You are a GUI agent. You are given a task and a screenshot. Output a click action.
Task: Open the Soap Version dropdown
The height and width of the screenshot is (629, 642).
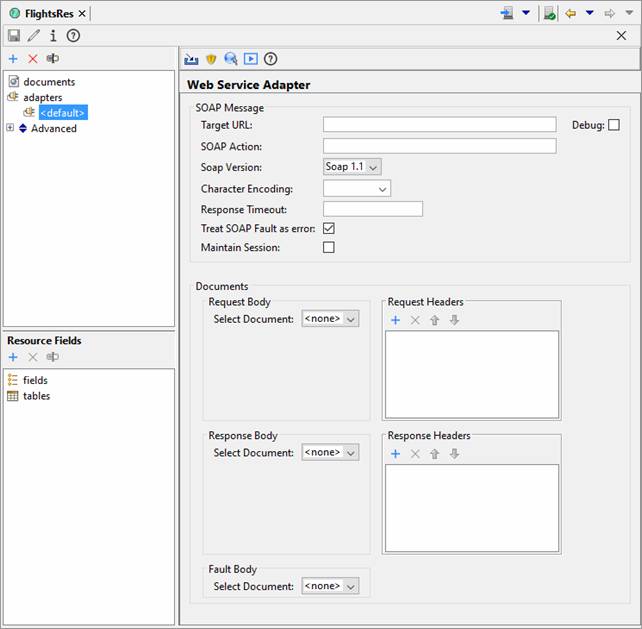click(352, 167)
